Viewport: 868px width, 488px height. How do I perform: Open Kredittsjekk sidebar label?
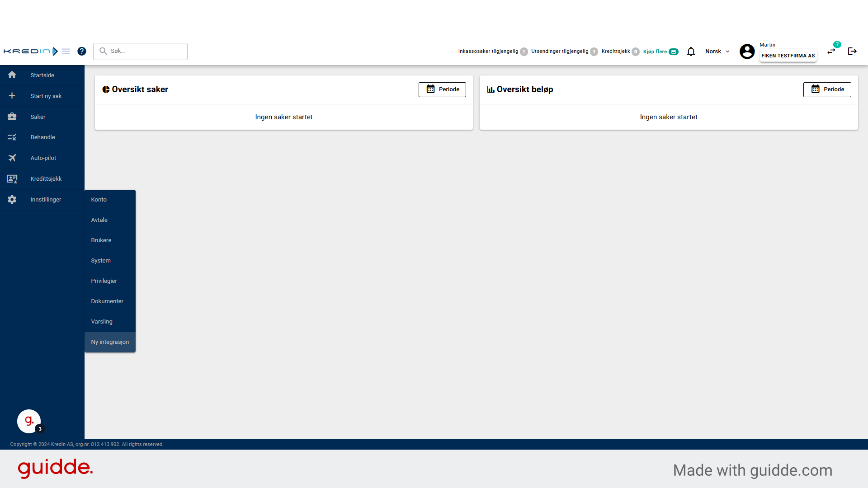coord(46,179)
